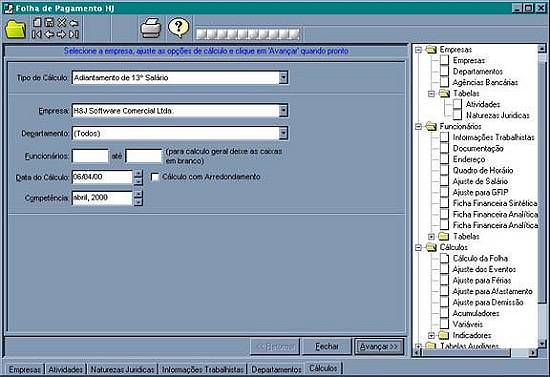Click tree scrollbar down arrow
The image size is (550, 377).
pyautogui.click(x=542, y=343)
